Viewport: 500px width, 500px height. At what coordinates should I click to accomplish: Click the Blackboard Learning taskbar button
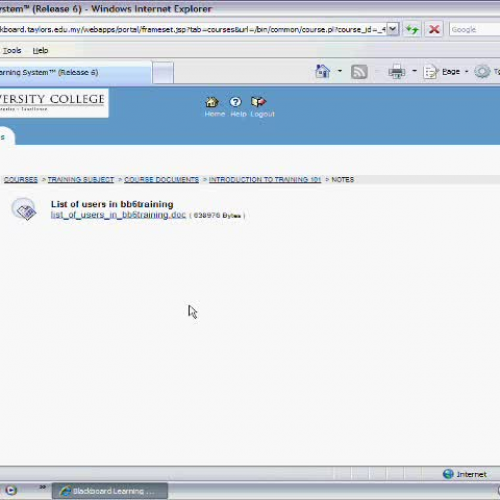(110, 491)
